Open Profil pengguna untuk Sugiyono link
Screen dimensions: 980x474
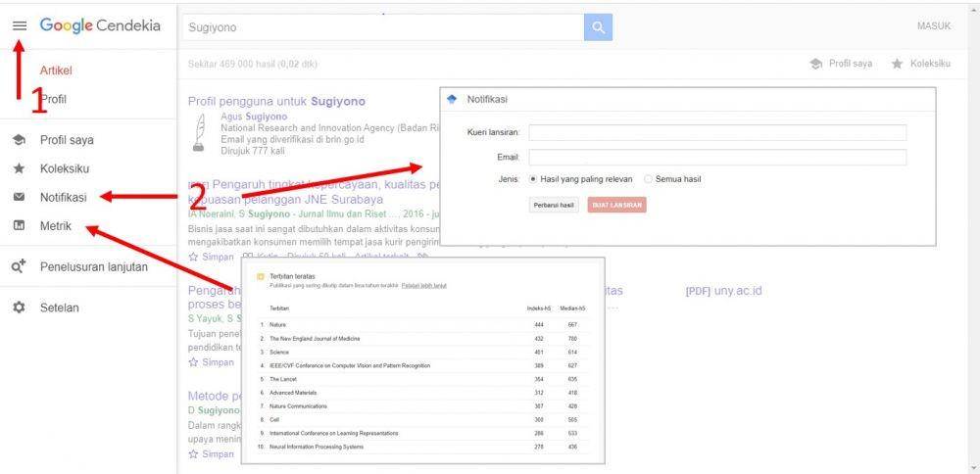point(277,101)
